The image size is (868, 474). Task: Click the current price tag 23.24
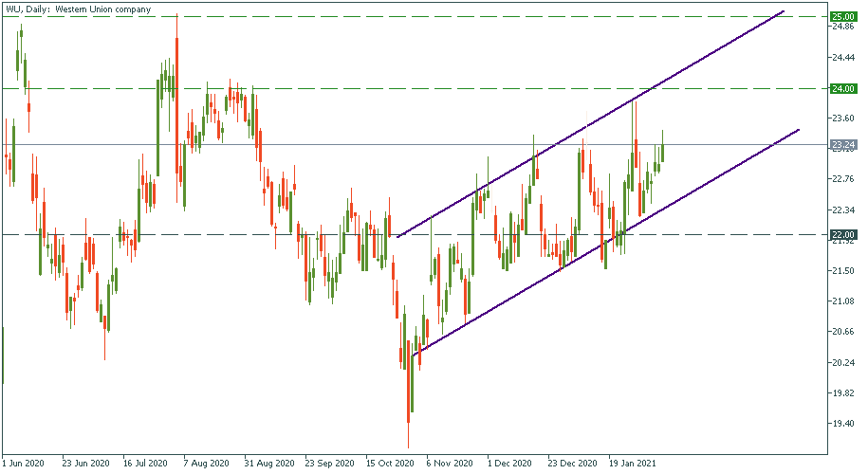pyautogui.click(x=843, y=145)
